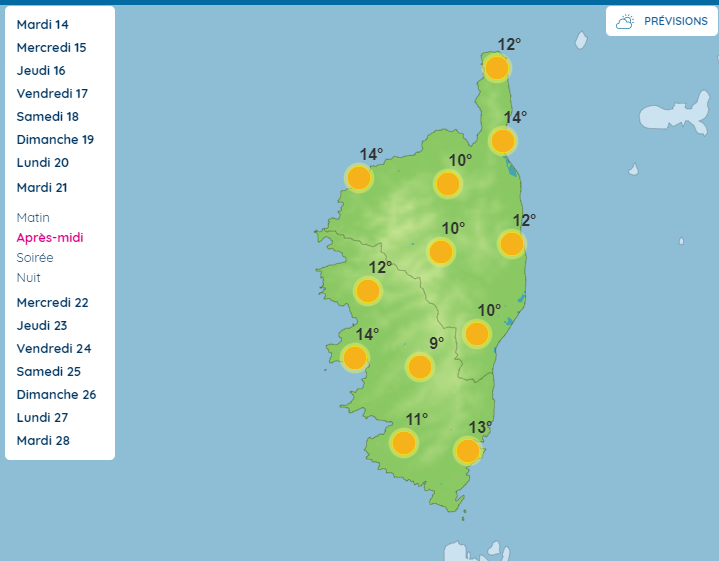Click the northeast-coast sun icon labeled 14°, below Cap Corse

pyautogui.click(x=503, y=140)
